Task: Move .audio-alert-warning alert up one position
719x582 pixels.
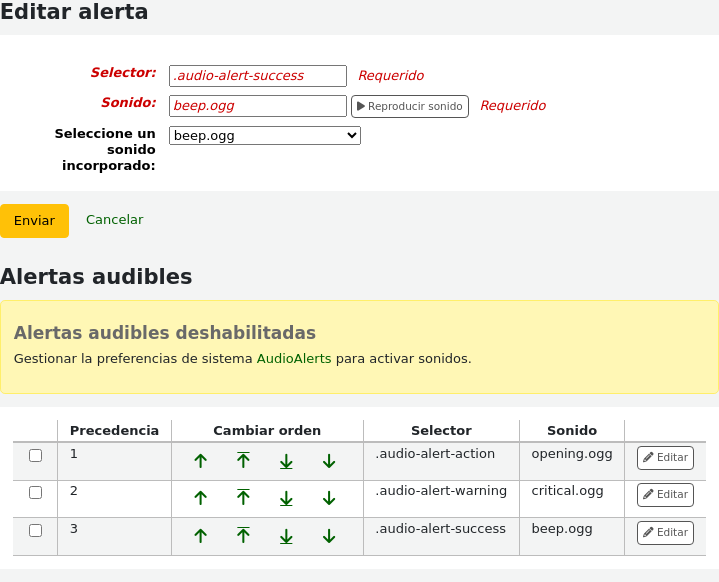Action: click(200, 498)
